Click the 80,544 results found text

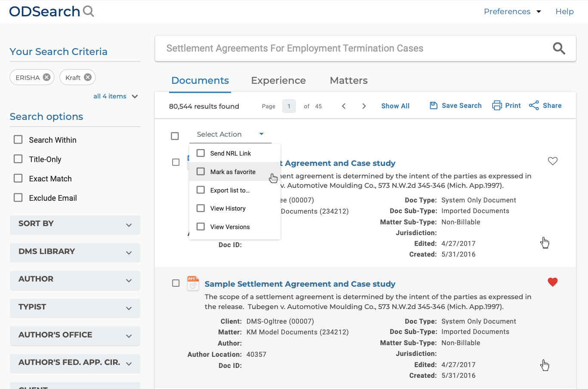pyautogui.click(x=204, y=107)
